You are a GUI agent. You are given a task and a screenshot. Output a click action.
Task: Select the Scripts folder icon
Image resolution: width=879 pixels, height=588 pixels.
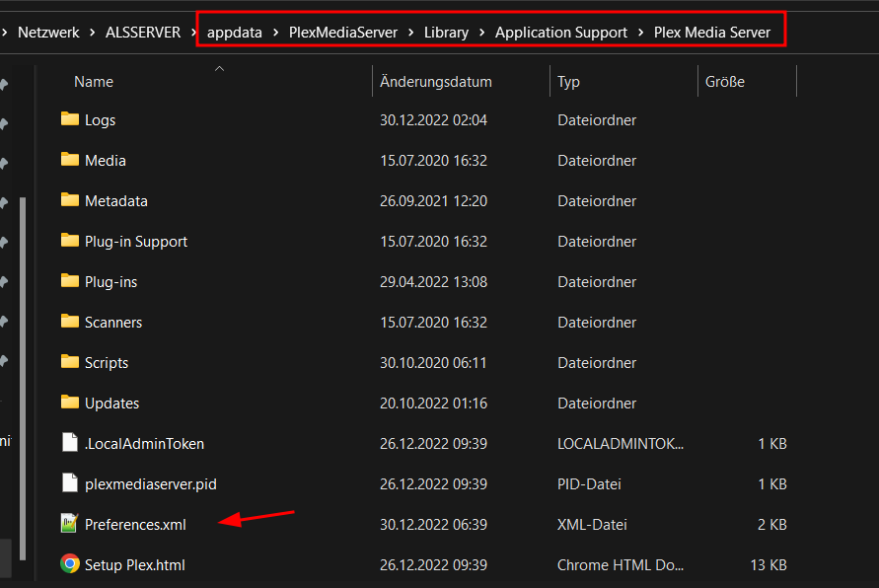pos(69,361)
